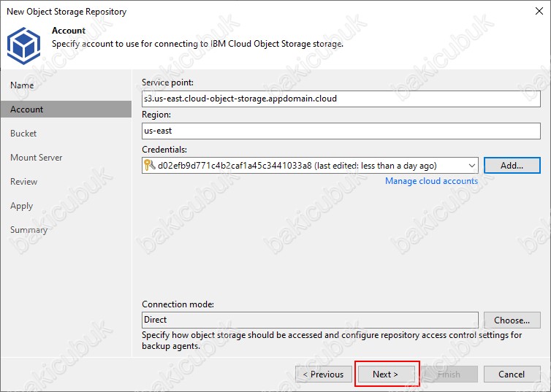The image size is (551, 392).
Task: Focus the Service point input field
Action: [x=341, y=99]
